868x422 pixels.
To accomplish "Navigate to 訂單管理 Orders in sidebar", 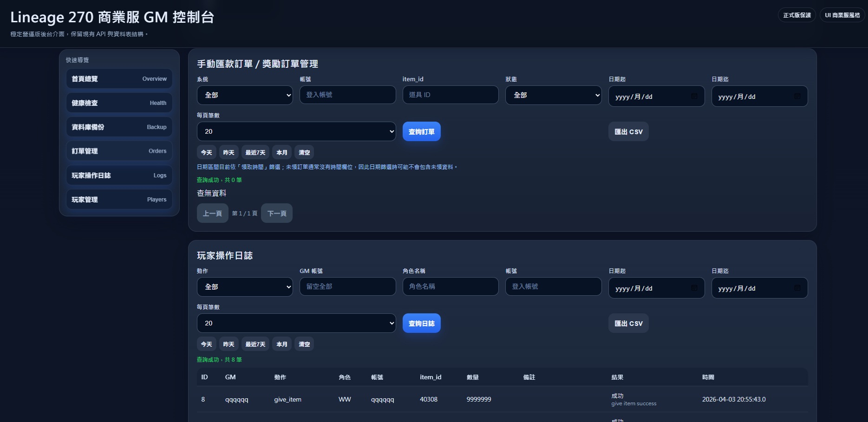I will [x=119, y=151].
